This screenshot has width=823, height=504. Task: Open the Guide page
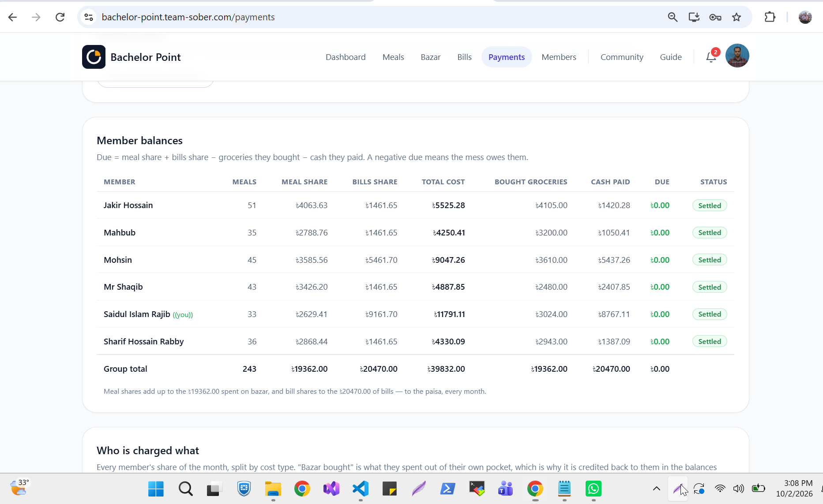[x=671, y=57]
